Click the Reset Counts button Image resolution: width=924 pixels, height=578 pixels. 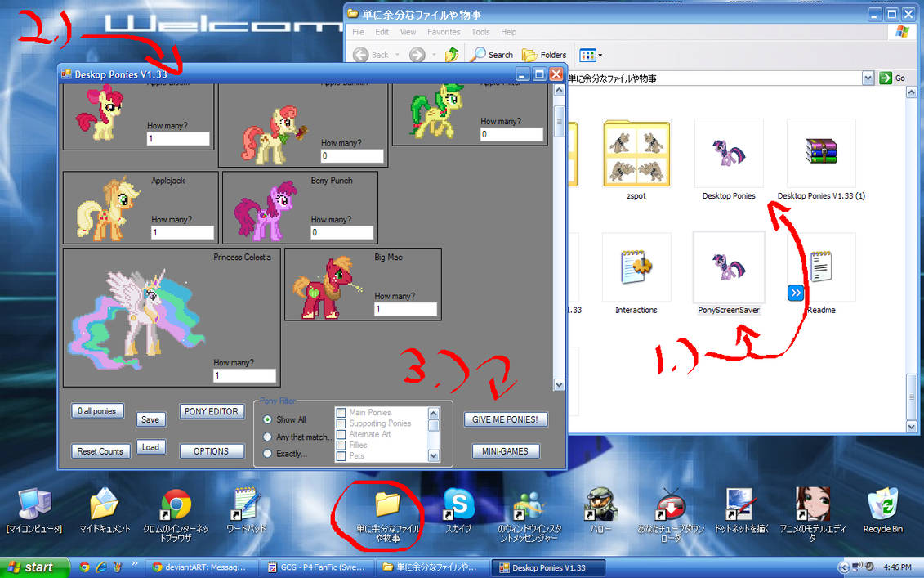100,451
